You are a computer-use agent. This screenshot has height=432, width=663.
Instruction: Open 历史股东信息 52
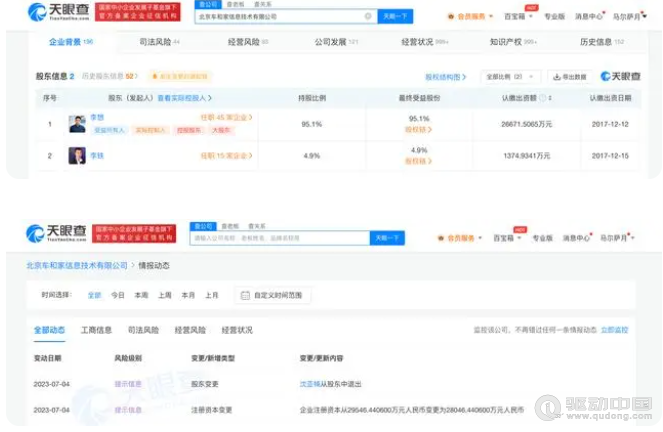pyautogui.click(x=110, y=76)
